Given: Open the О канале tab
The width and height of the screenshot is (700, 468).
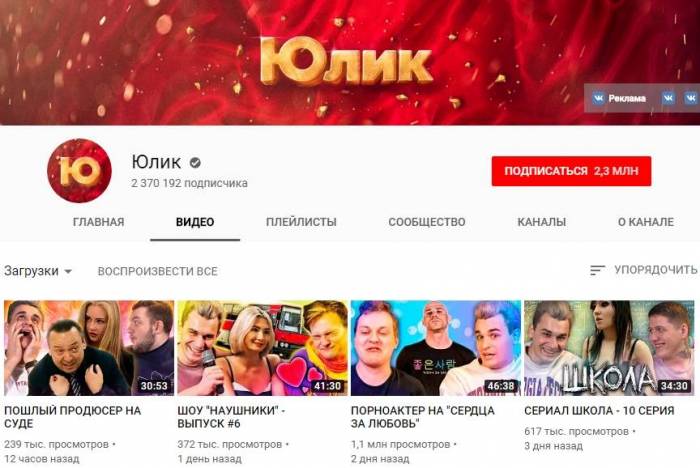Looking at the screenshot, I should click(x=646, y=222).
